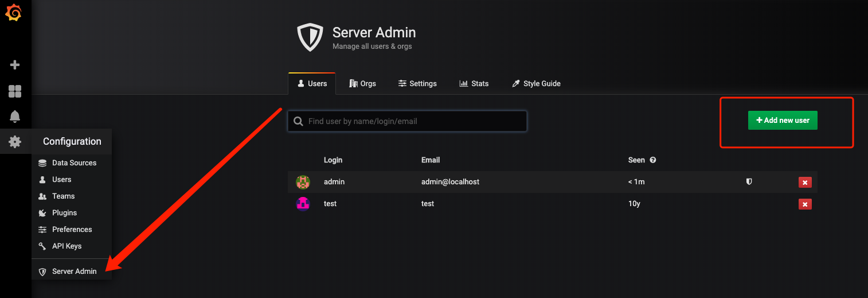Open Preferences in Configuration menu
The width and height of the screenshot is (868, 298).
72,230
